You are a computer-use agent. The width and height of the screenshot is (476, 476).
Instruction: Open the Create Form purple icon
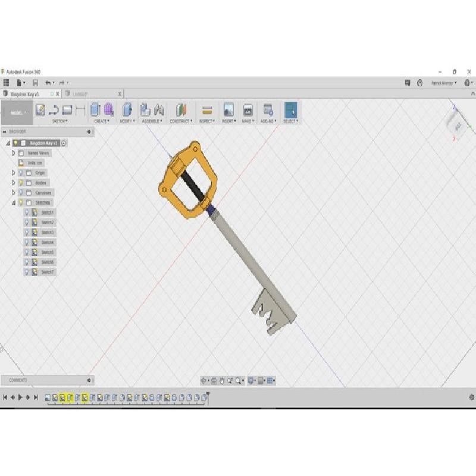[x=109, y=109]
